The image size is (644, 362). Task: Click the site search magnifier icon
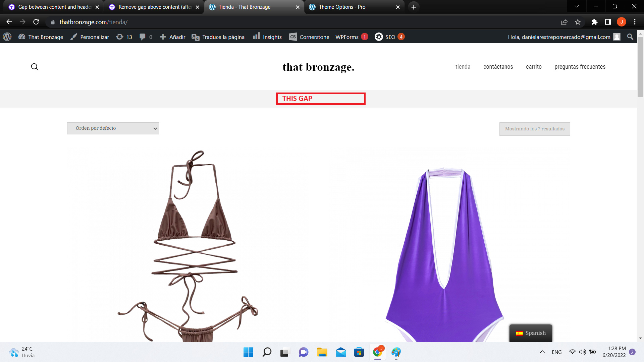coord(35,67)
